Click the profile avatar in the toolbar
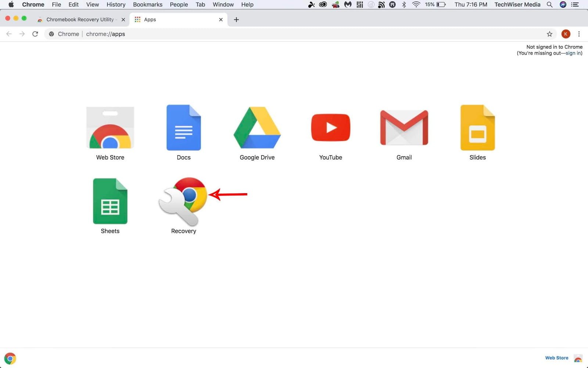Viewport: 588px width, 368px height. (x=566, y=34)
